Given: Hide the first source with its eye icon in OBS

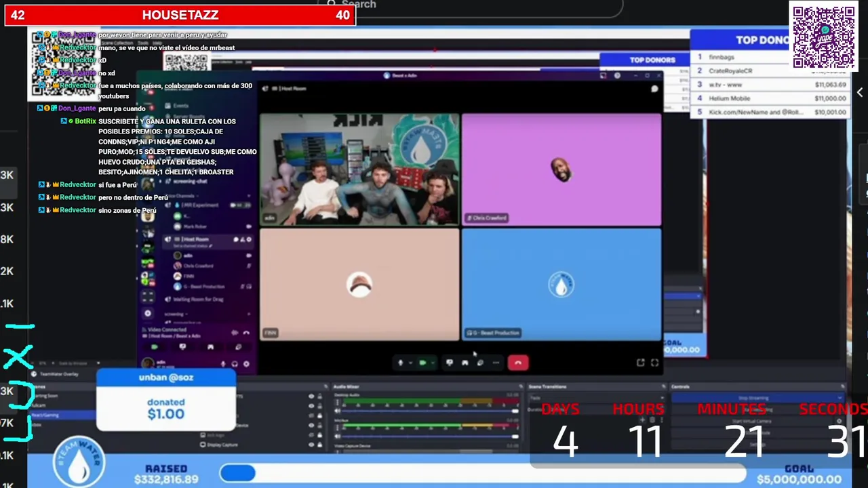Looking at the screenshot, I should [311, 396].
